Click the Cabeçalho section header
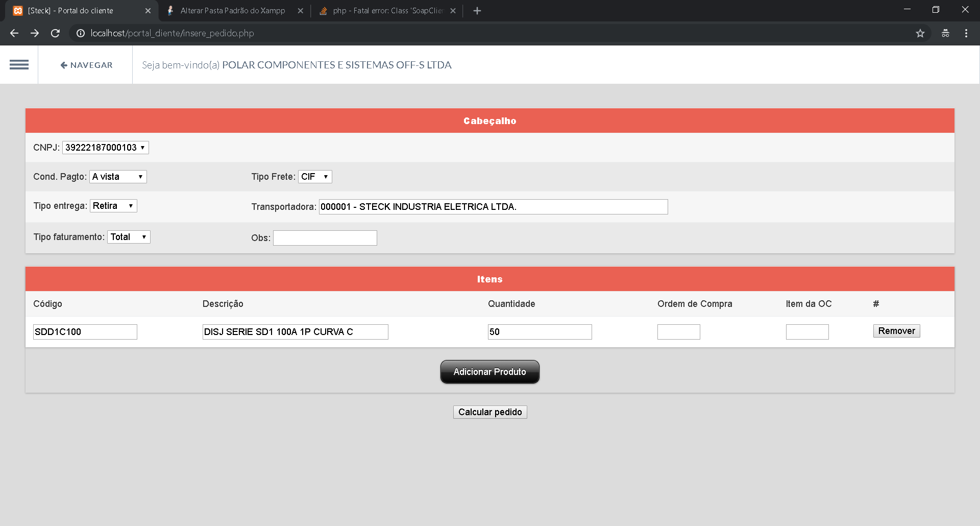The image size is (980, 526). click(x=490, y=121)
